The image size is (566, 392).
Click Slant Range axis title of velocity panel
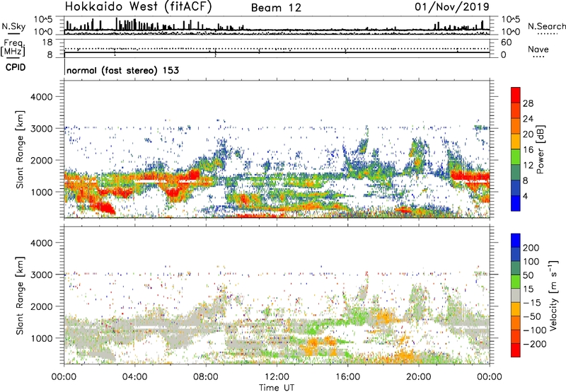(20, 296)
